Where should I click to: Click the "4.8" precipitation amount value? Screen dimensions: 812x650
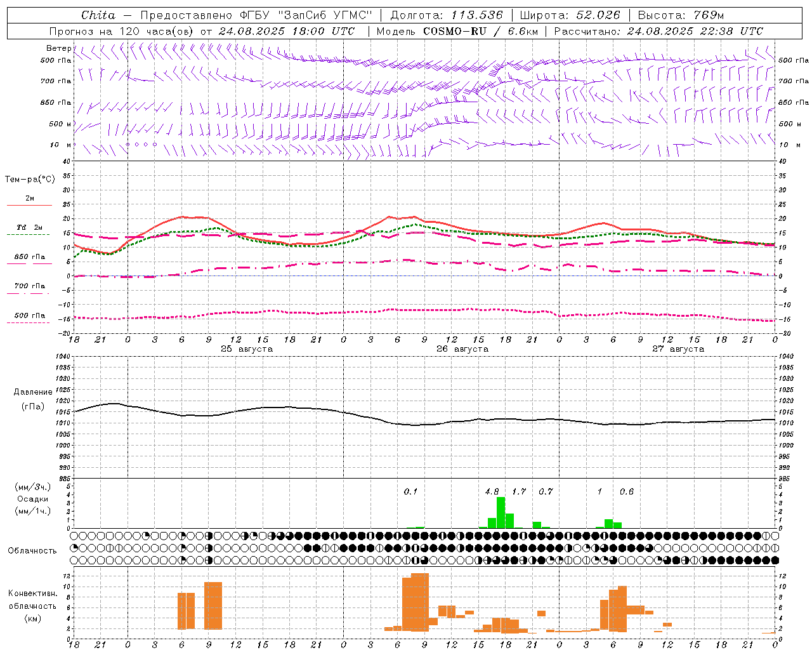(x=492, y=491)
